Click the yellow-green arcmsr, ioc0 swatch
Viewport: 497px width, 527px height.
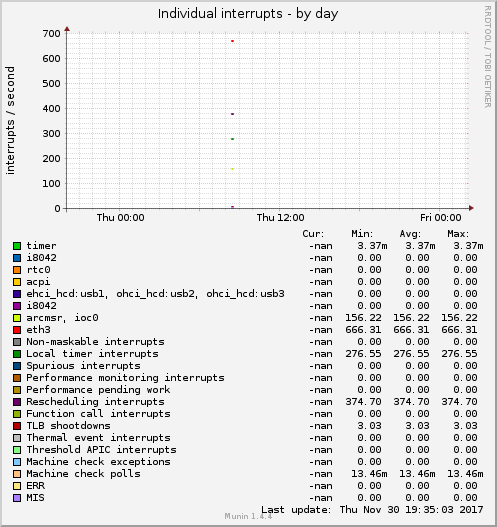point(17,318)
